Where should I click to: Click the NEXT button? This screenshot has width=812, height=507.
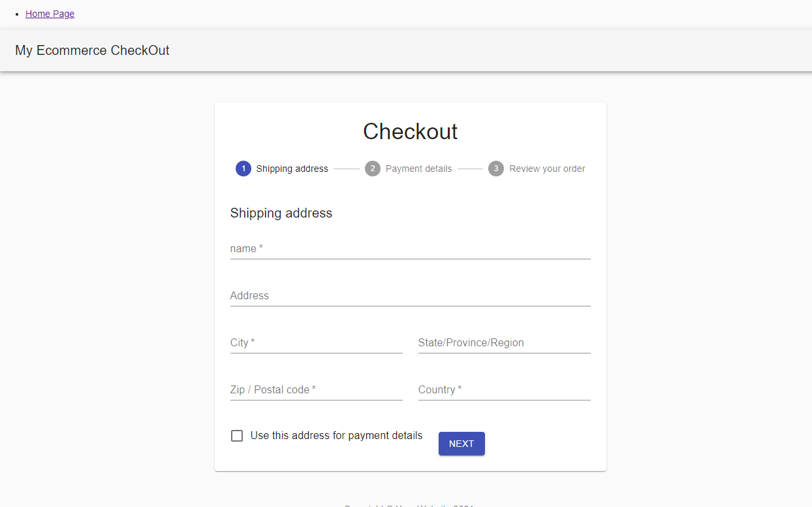461,444
